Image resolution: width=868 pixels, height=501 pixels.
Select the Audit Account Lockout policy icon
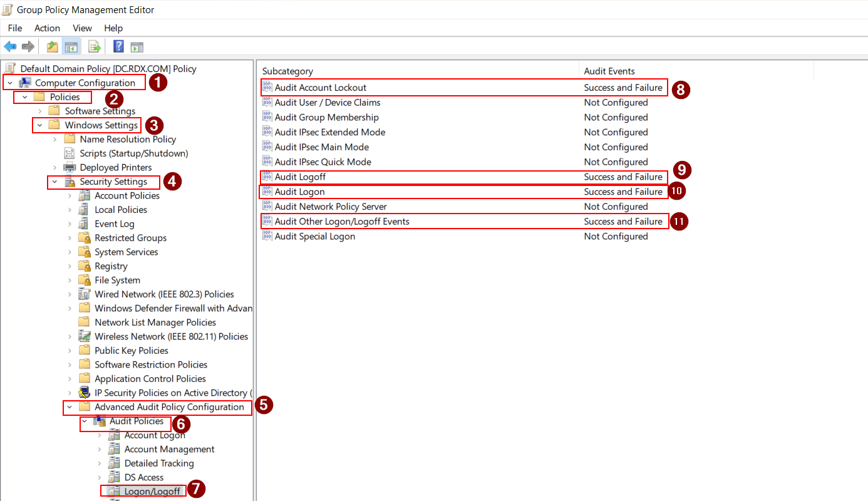267,88
